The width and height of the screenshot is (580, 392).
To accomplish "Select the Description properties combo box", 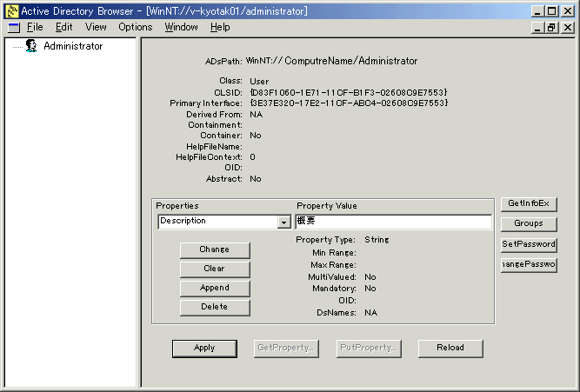I will pos(217,222).
